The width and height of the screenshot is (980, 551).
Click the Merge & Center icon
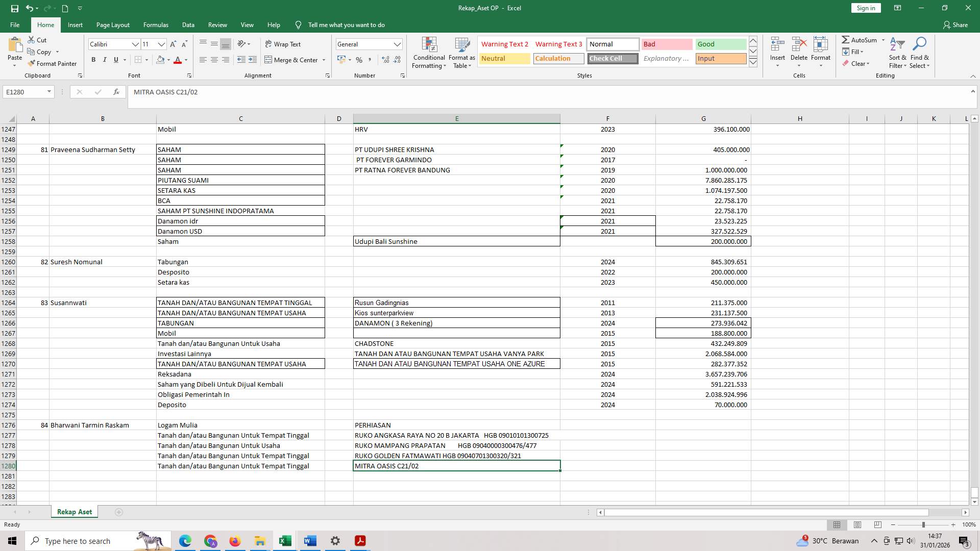tap(269, 60)
